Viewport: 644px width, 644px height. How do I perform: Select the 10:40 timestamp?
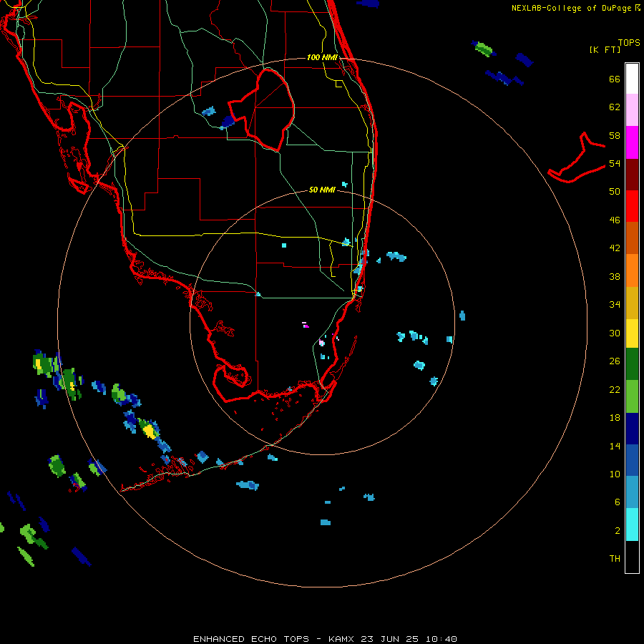point(441,639)
